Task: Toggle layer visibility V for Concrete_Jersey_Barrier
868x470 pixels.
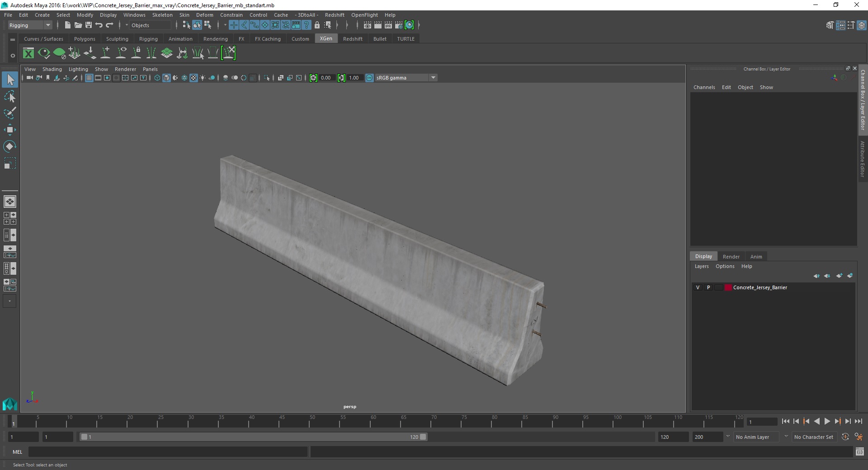Action: point(698,287)
